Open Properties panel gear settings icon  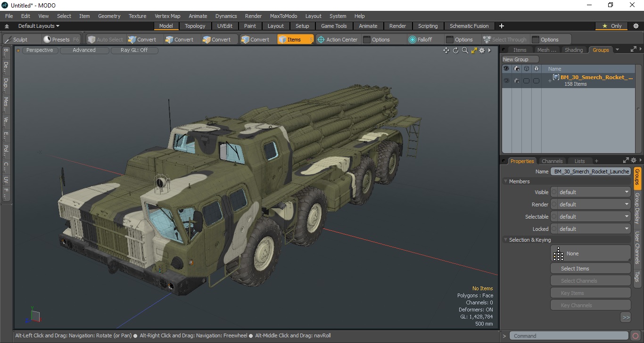[634, 161]
